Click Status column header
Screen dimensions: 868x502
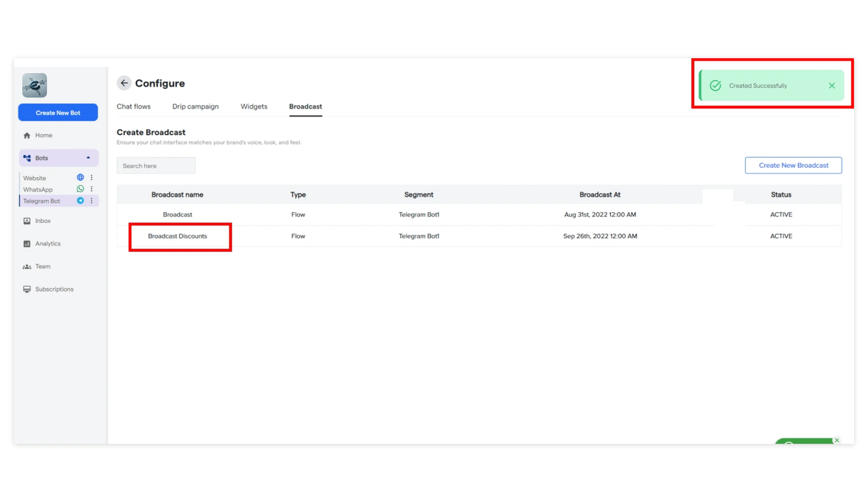(x=781, y=194)
